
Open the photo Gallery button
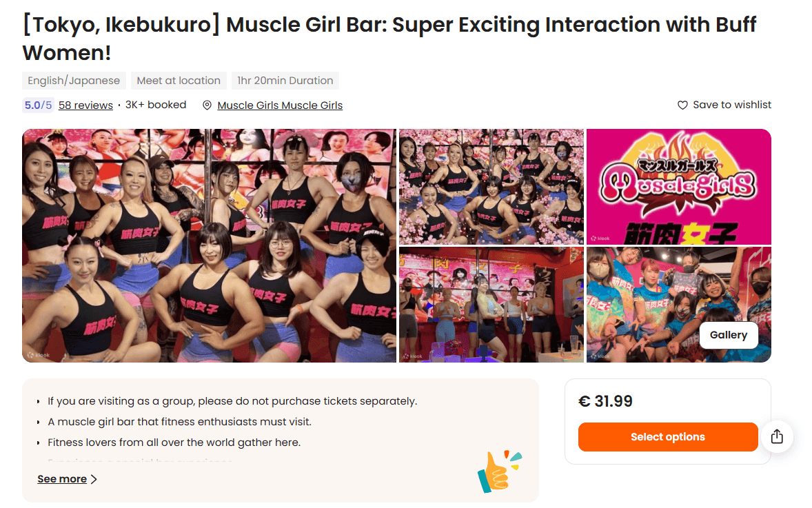729,335
